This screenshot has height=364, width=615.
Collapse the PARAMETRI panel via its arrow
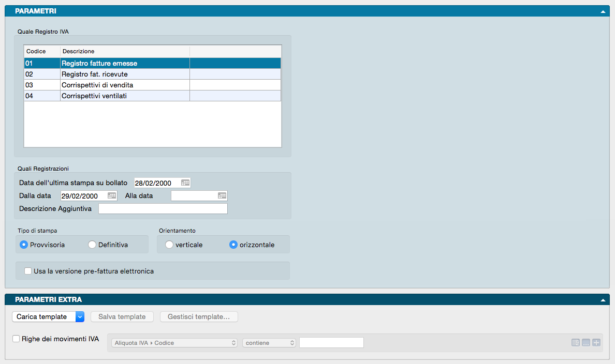(x=603, y=11)
